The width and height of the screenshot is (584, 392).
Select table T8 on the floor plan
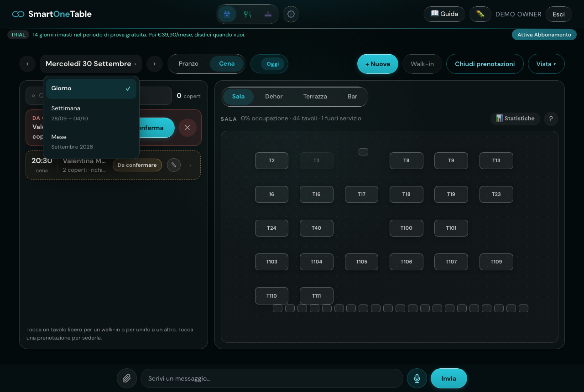(x=407, y=160)
